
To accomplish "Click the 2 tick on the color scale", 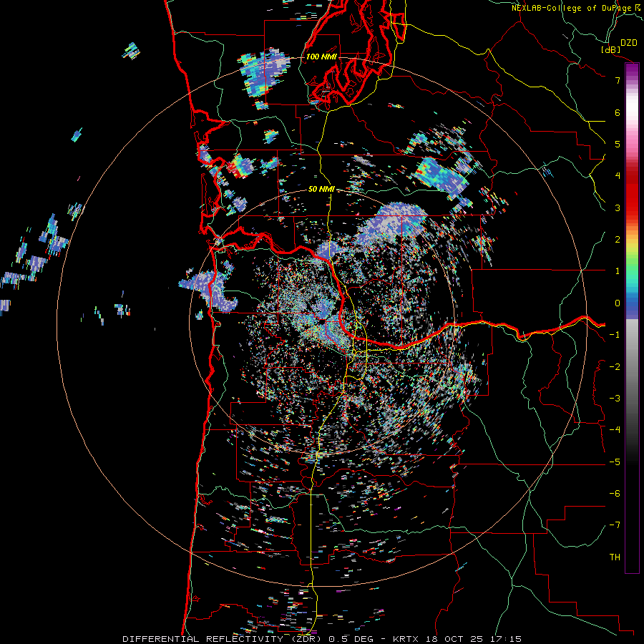I will (x=618, y=240).
